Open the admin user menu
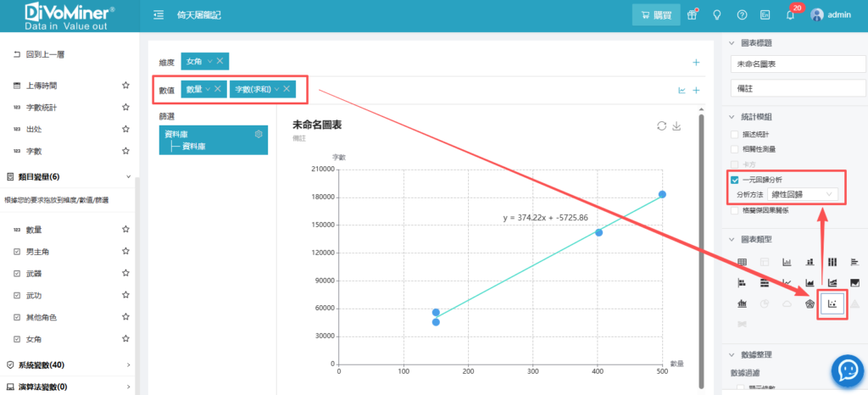868x395 pixels. coord(830,14)
